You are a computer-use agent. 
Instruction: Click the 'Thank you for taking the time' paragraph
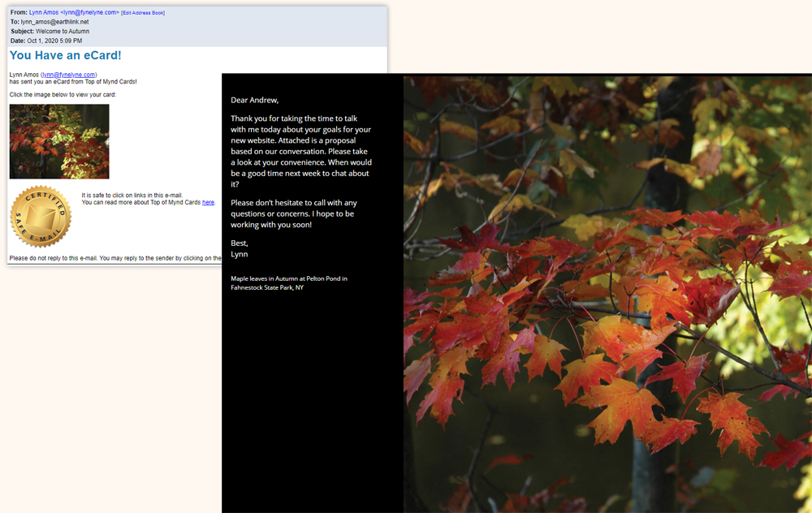pyautogui.click(x=300, y=151)
